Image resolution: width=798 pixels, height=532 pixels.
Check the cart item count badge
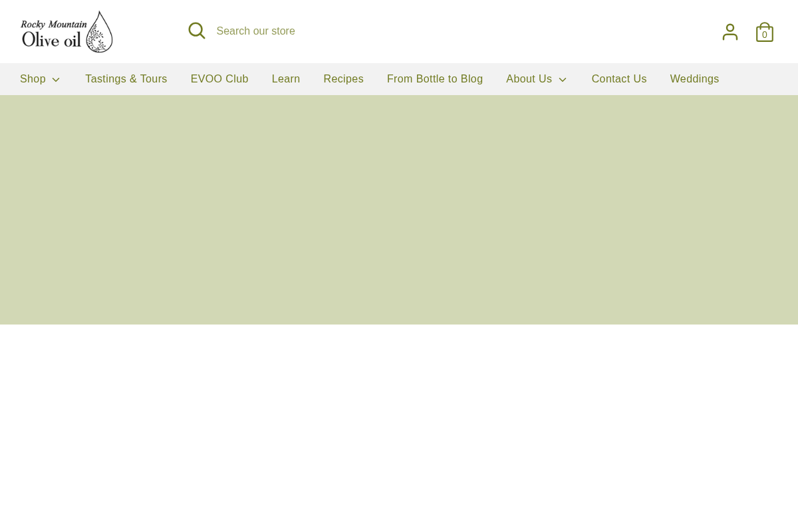coord(765,35)
